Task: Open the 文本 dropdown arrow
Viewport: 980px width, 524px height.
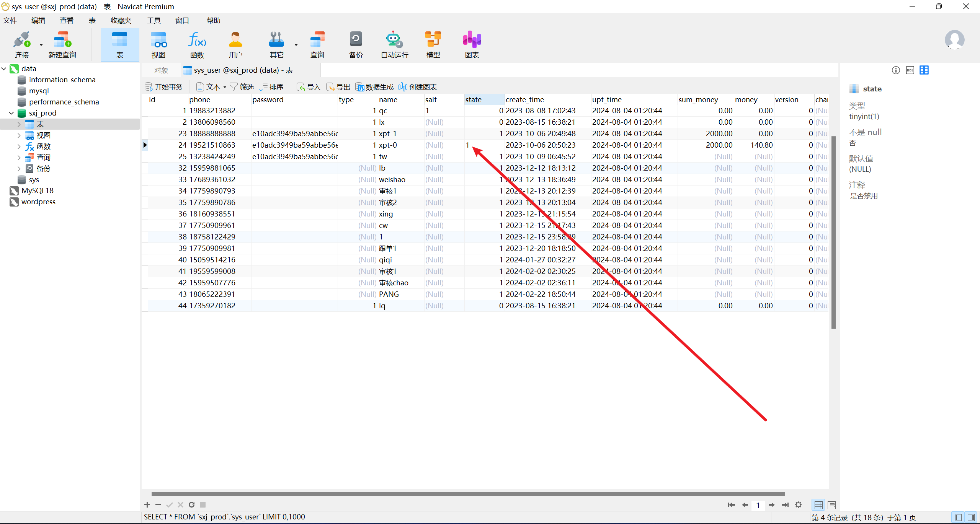Action: pyautogui.click(x=225, y=87)
